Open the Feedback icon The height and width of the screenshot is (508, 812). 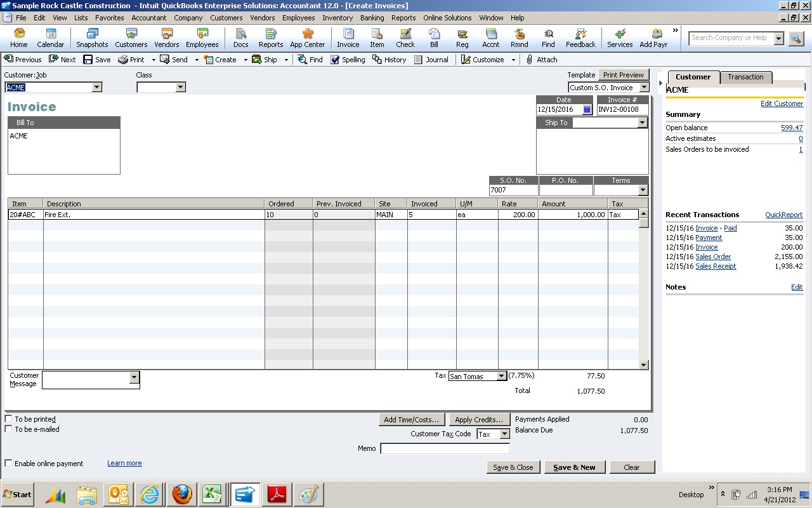coord(581,38)
